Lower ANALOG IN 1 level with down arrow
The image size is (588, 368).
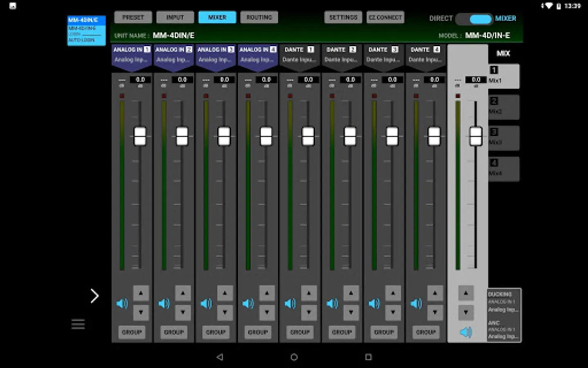click(x=141, y=312)
